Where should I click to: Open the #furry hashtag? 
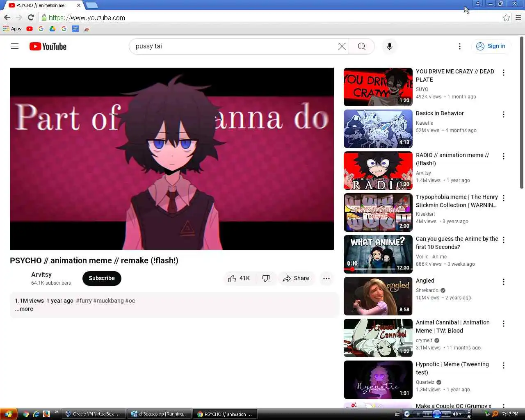coord(84,301)
